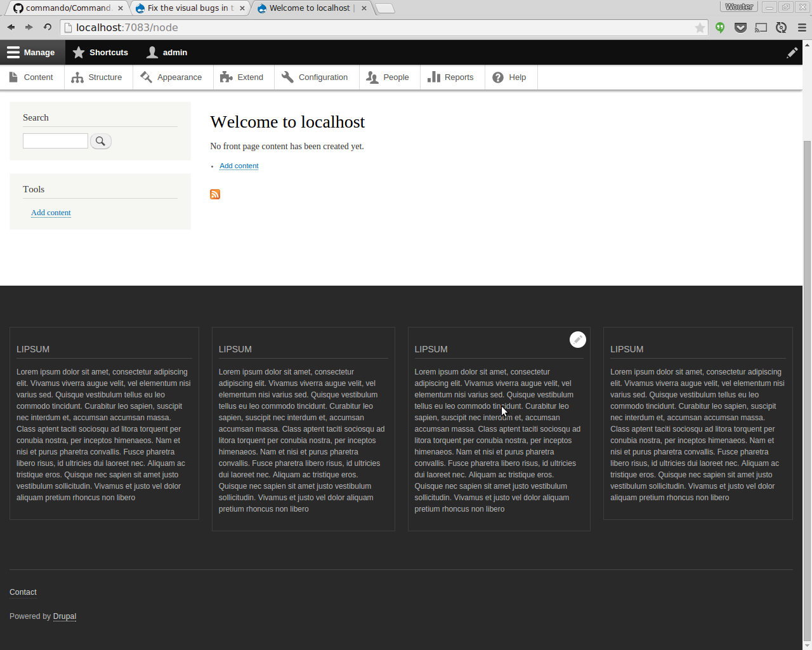Click inside the Search text field

[55, 141]
